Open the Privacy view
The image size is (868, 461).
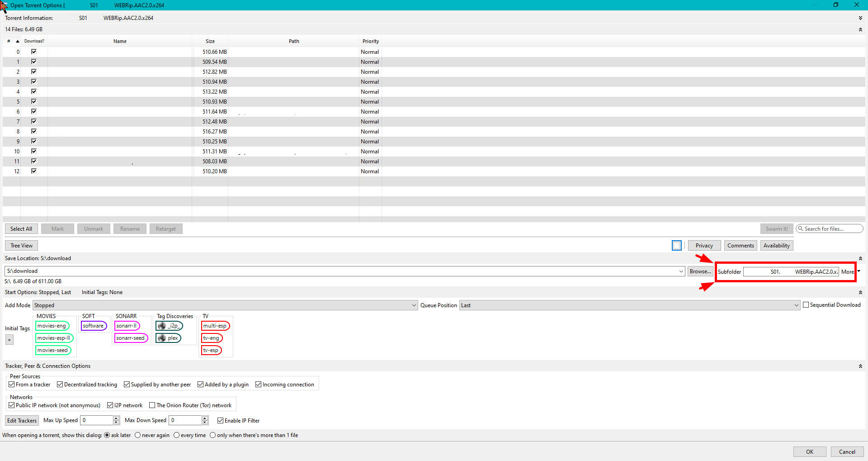tap(704, 246)
